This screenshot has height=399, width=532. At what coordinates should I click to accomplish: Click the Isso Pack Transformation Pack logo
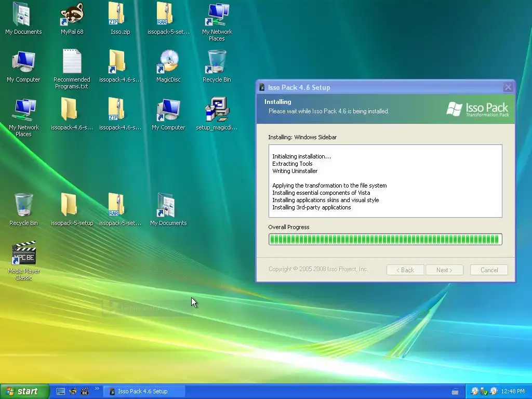478,109
